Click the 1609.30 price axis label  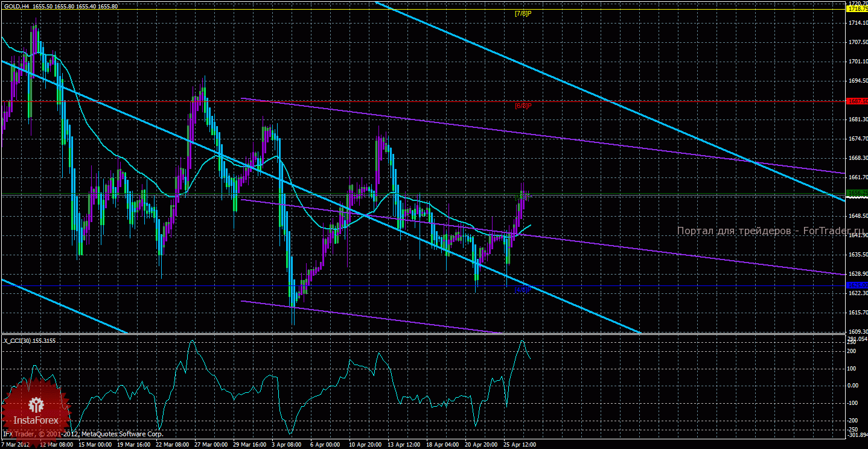tap(857, 332)
